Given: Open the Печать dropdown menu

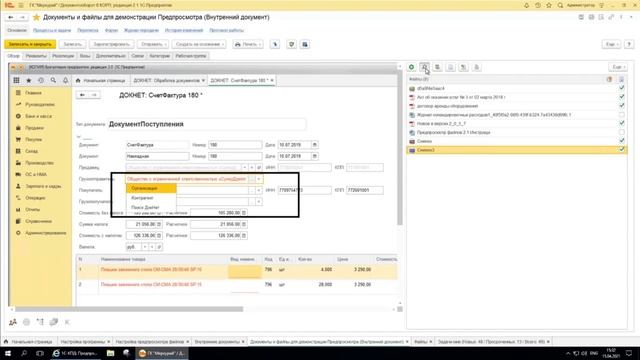Looking at the screenshot, I should [248, 44].
